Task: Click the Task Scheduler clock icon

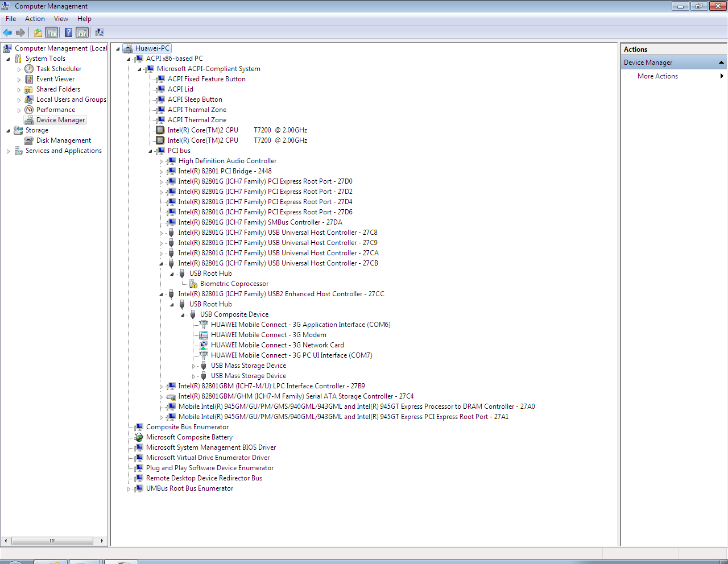Action: coord(29,69)
